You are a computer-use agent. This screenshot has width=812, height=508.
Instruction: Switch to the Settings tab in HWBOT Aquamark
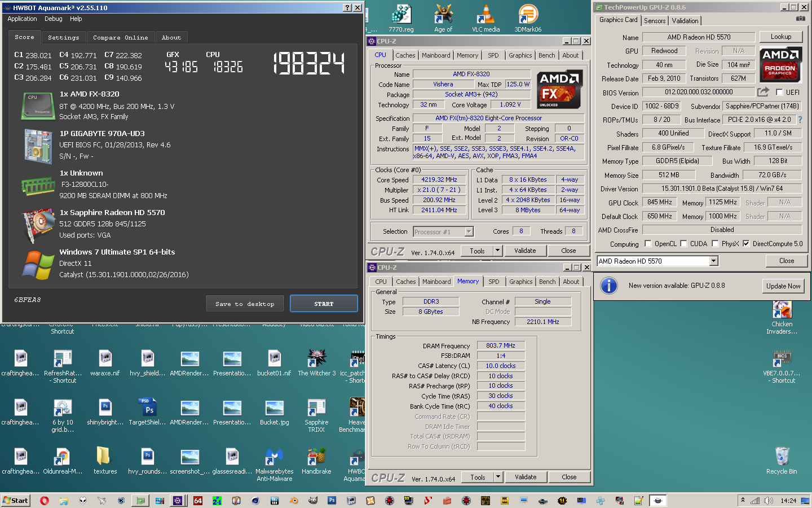[63, 37]
